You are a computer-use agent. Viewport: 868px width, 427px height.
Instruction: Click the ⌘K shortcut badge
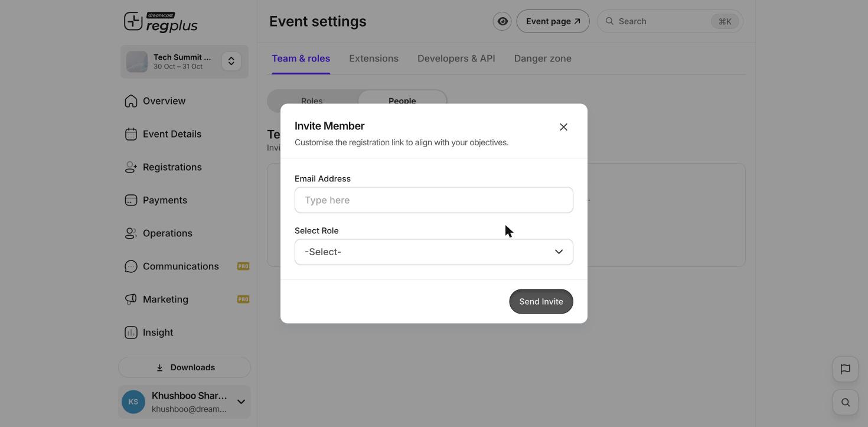coord(725,21)
